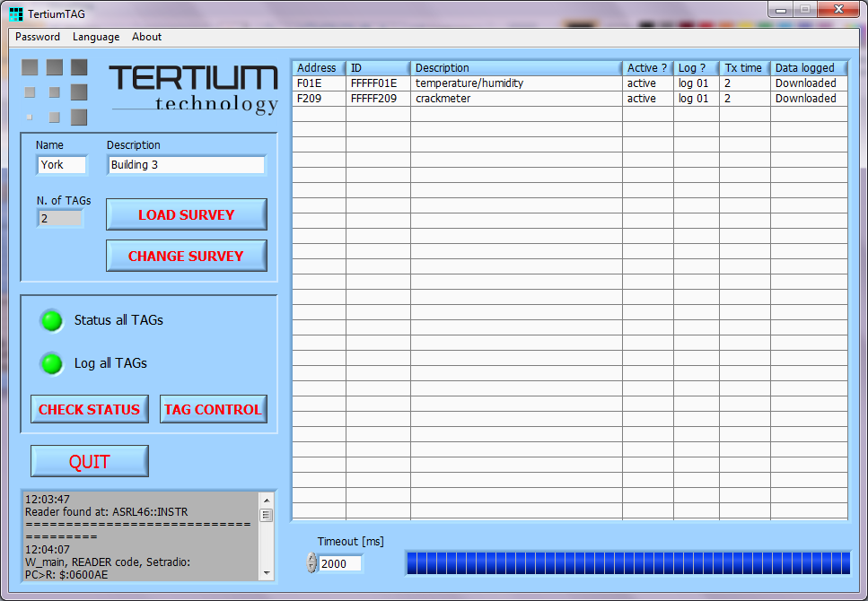Click the log line PC>R: $:0600AE
868x601 pixels.
[66, 575]
